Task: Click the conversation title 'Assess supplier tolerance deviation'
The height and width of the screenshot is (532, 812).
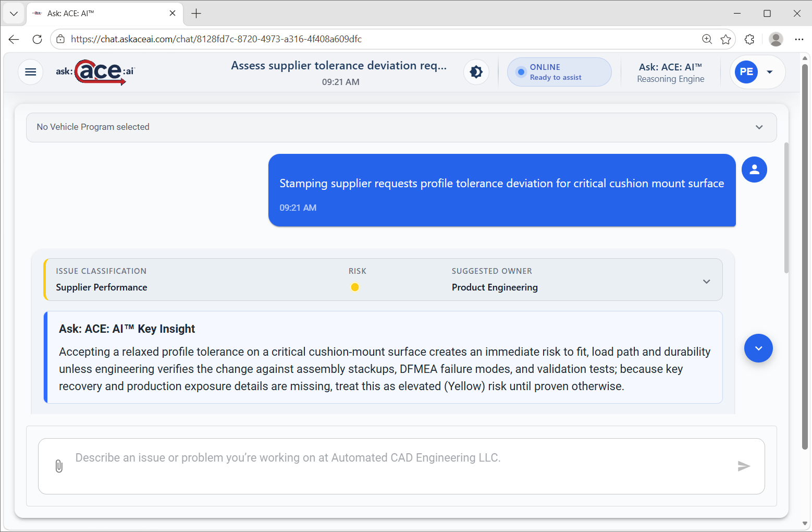Action: click(x=339, y=66)
